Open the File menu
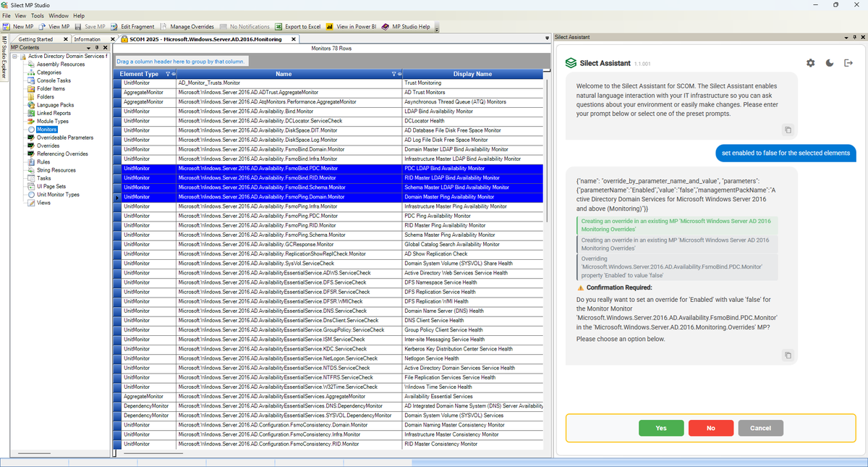This screenshot has height=467, width=868. [7, 15]
